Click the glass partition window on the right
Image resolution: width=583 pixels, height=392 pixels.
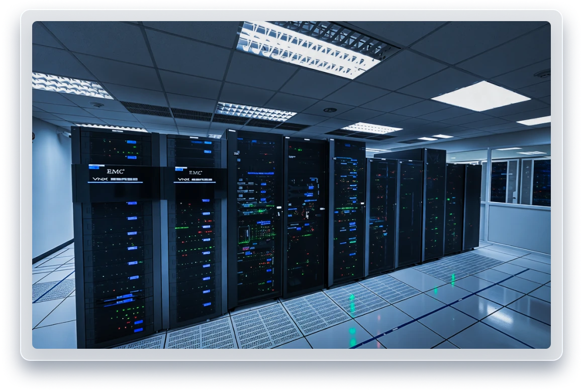point(520,181)
